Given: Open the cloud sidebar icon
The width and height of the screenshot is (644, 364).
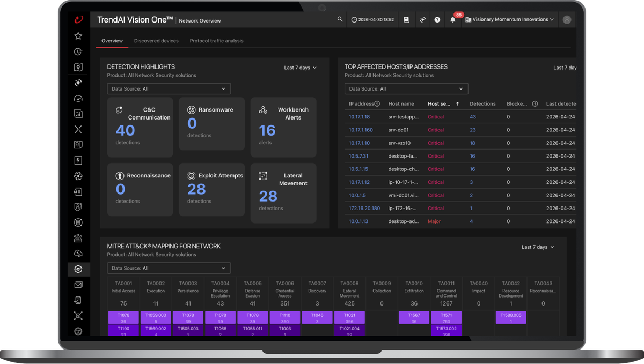Looking at the screenshot, I should [78, 254].
